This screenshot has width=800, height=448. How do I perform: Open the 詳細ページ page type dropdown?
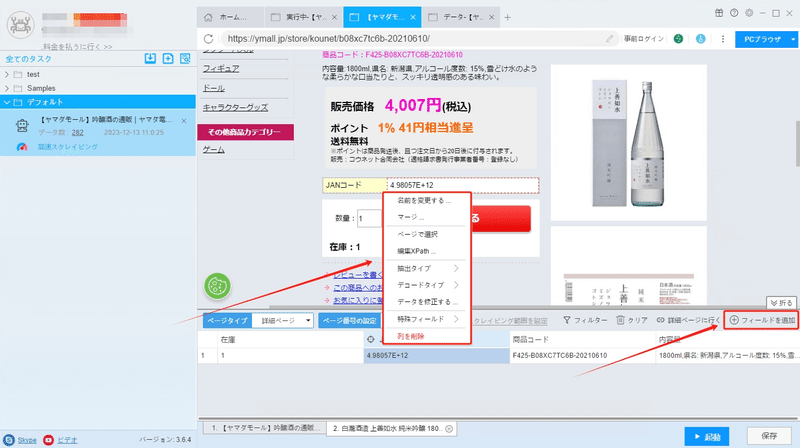click(x=283, y=320)
